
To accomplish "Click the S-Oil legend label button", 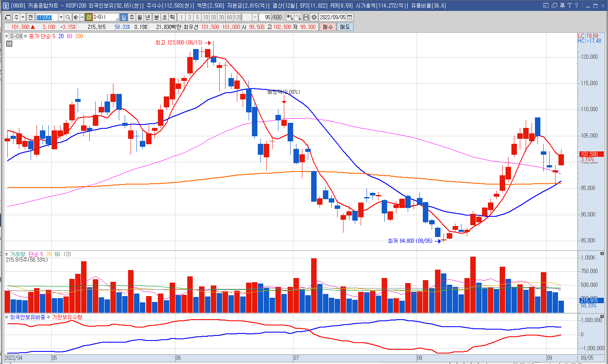I will click(16, 36).
